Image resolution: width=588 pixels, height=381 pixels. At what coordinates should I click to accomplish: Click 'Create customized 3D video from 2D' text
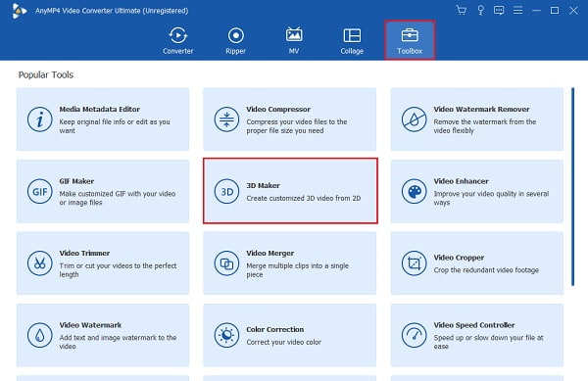pyautogui.click(x=304, y=198)
